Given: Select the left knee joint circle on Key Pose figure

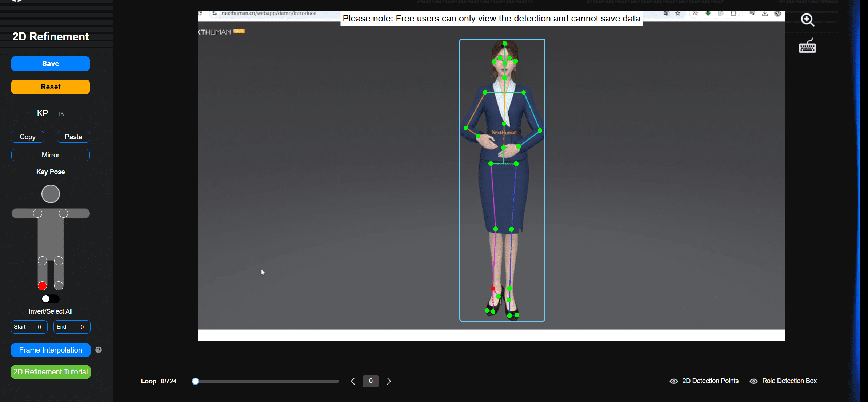Looking at the screenshot, I should point(42,261).
